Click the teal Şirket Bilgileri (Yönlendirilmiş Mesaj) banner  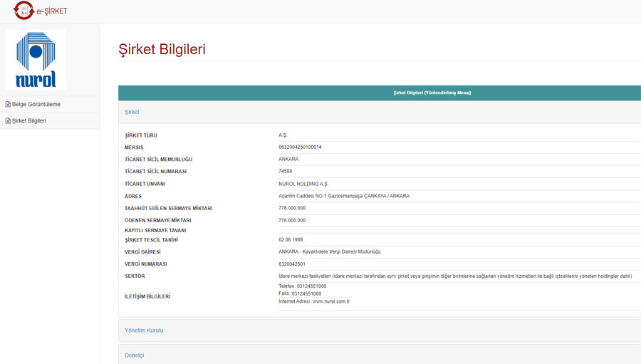pyautogui.click(x=380, y=93)
